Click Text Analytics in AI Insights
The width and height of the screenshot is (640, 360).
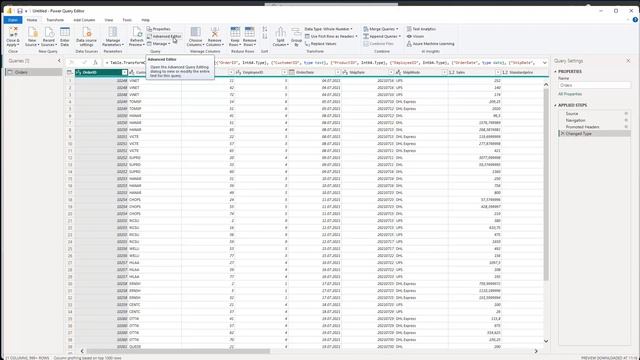pyautogui.click(x=421, y=29)
